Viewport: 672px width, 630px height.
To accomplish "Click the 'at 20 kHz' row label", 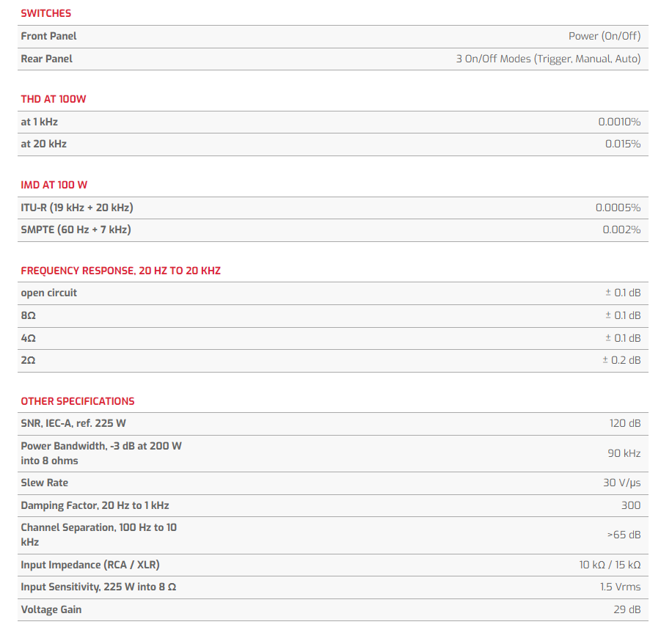I will [x=43, y=144].
